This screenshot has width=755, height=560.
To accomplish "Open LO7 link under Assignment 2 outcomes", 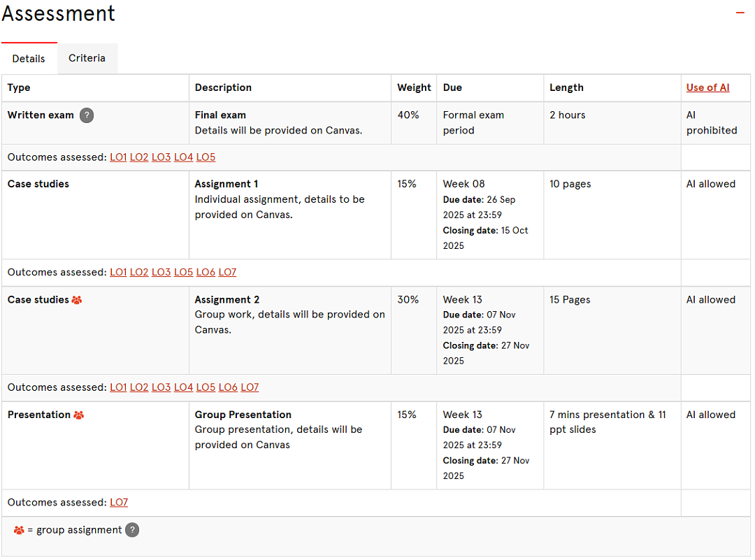I will 250,387.
